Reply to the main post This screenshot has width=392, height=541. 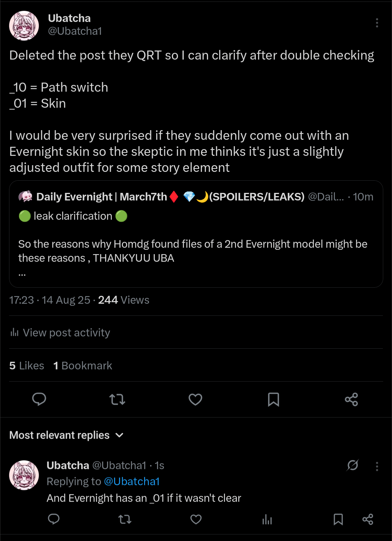click(x=39, y=399)
